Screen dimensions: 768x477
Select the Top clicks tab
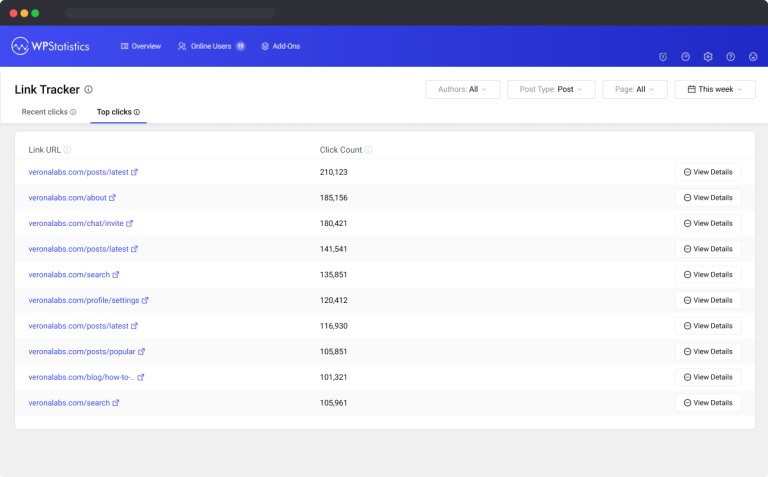pos(118,112)
